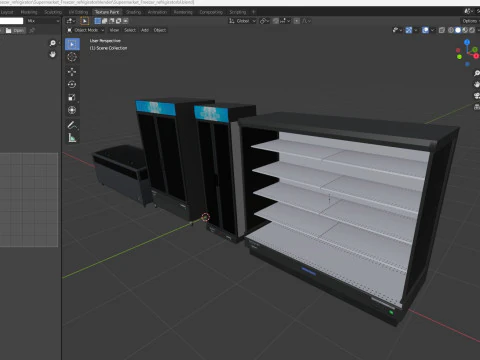The image size is (480, 360).
Task: Switch to Compositing workspace tab
Action: pos(211,12)
